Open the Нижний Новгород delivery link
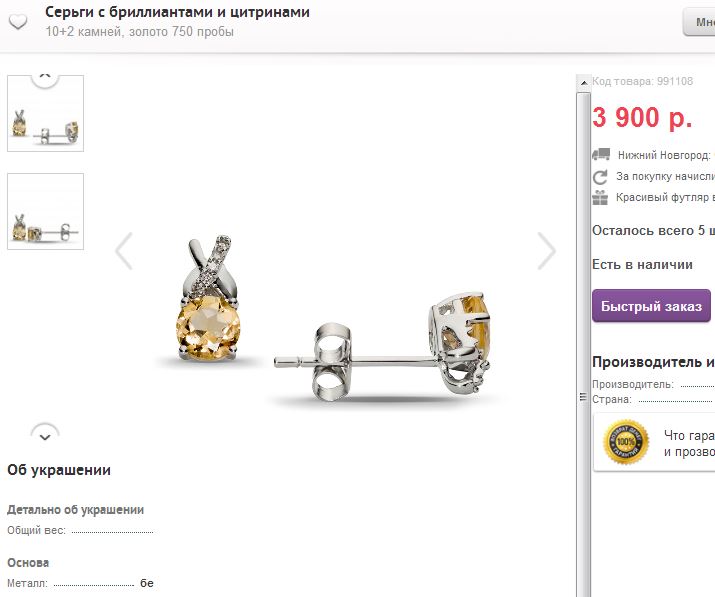 pos(666,155)
